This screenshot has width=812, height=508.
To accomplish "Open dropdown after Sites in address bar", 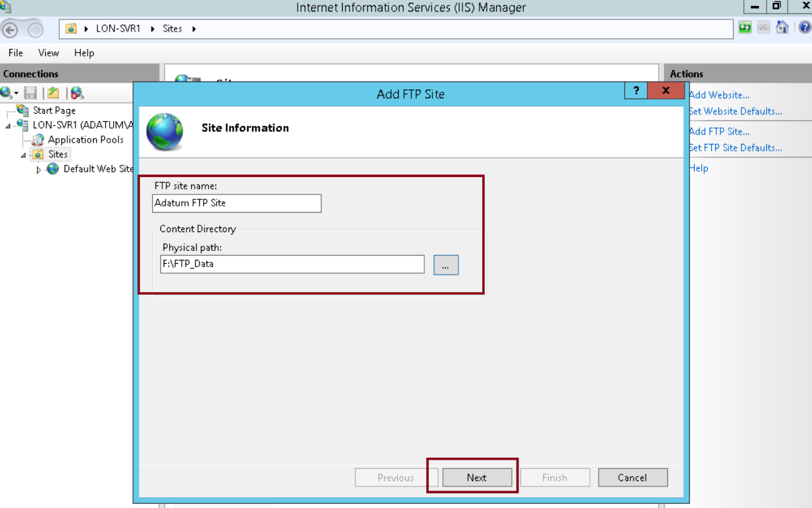I will click(x=194, y=29).
